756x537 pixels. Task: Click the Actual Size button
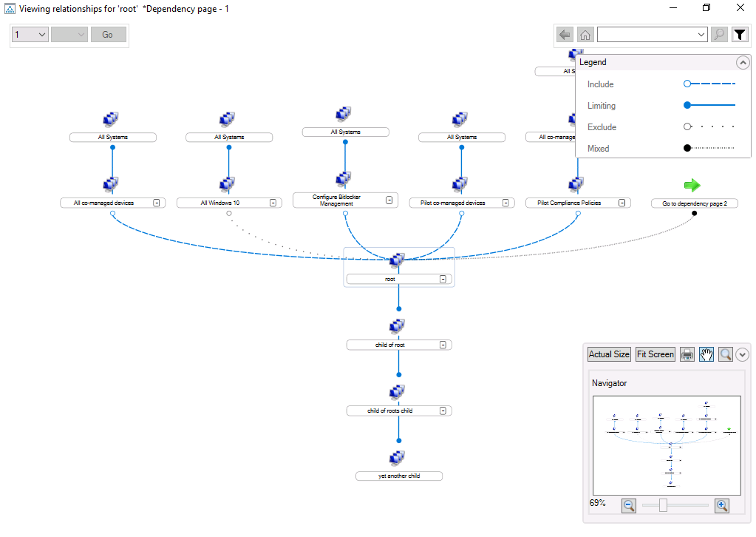point(609,354)
